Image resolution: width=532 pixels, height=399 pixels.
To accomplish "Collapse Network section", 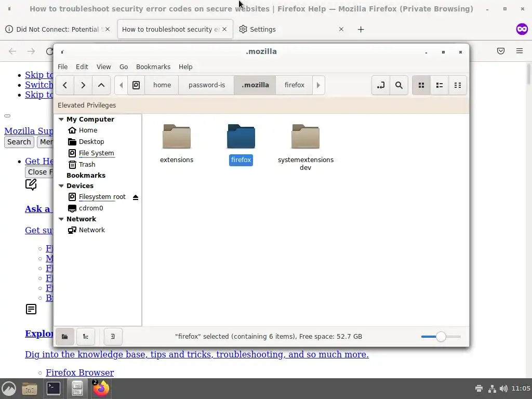I will pos(61,219).
